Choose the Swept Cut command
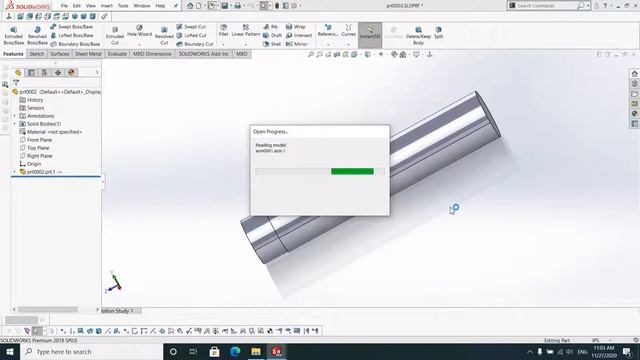Screen dimensions: 640x360 click(x=191, y=27)
